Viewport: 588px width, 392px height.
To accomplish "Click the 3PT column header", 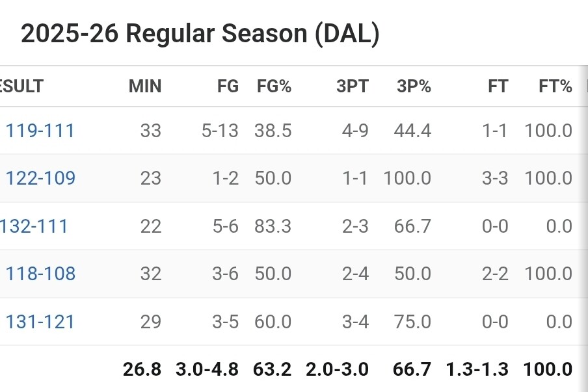I will pyautogui.click(x=353, y=86).
